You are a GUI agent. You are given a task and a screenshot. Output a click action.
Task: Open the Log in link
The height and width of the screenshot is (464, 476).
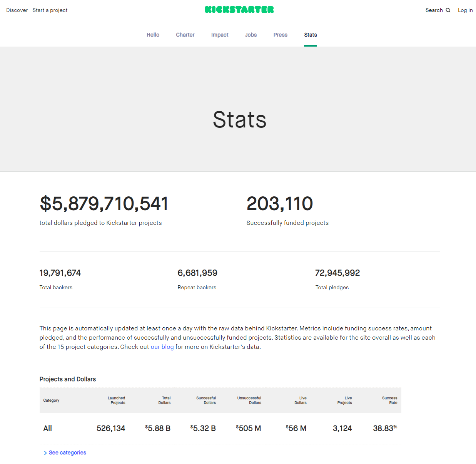465,10
